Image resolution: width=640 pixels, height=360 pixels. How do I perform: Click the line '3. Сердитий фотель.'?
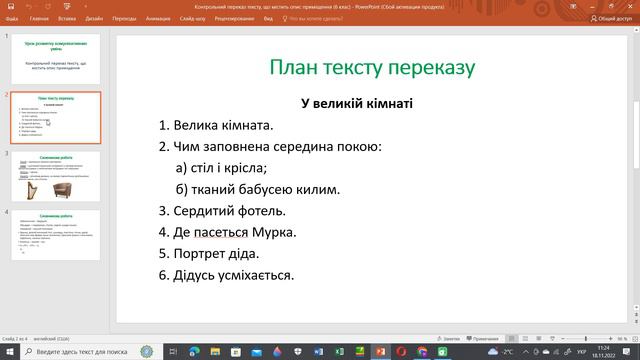click(222, 211)
